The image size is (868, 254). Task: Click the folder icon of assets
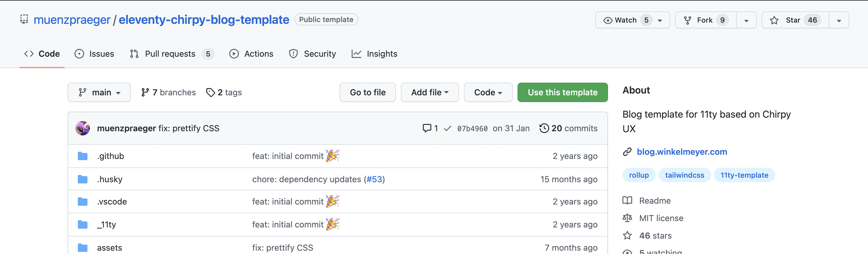(83, 248)
